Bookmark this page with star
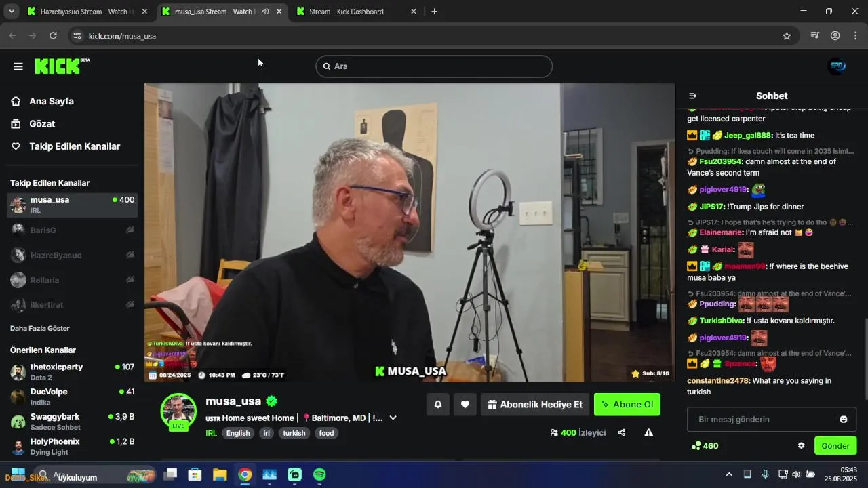 pyautogui.click(x=787, y=36)
